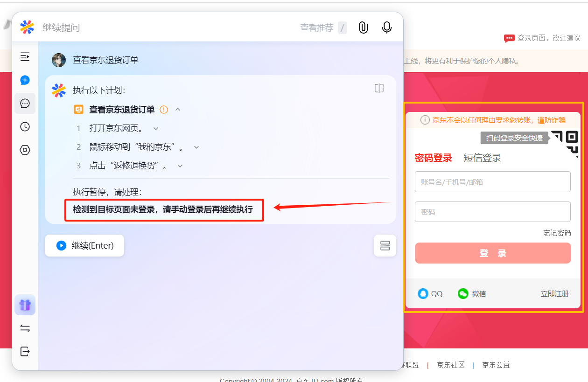Open the split panel view icon in the plan card
This screenshot has width=588, height=382.
[379, 88]
